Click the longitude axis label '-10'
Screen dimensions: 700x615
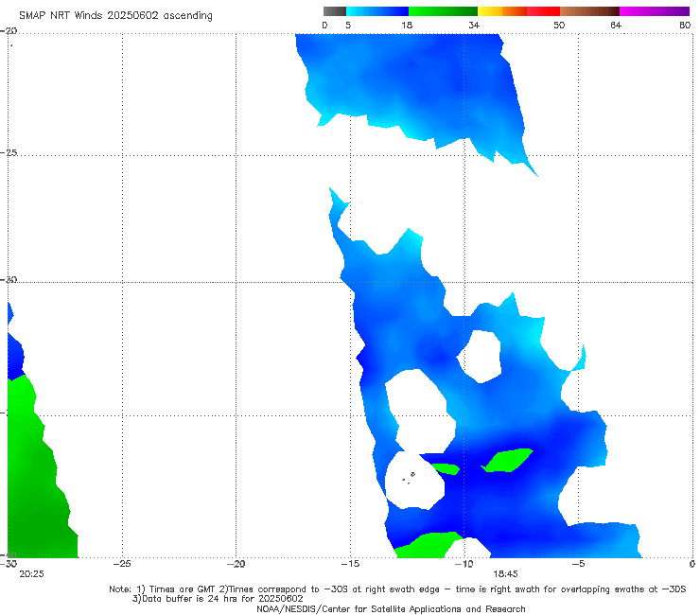[x=464, y=564]
